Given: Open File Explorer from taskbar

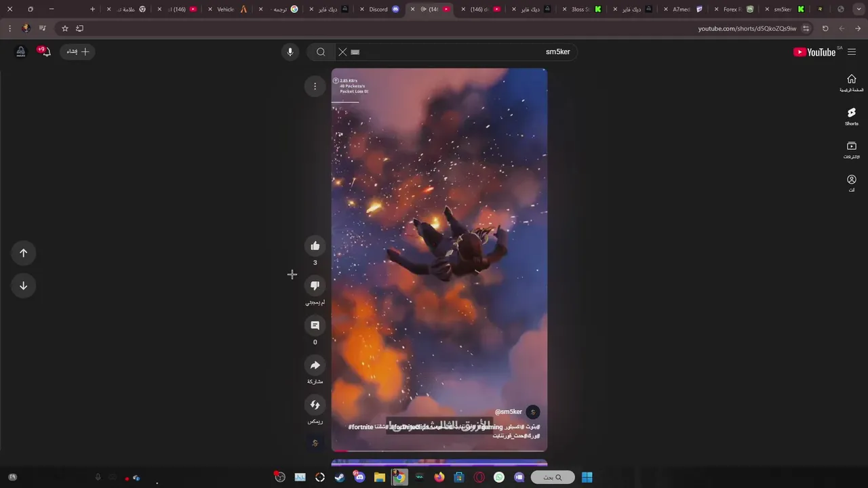Looking at the screenshot, I should (380, 477).
